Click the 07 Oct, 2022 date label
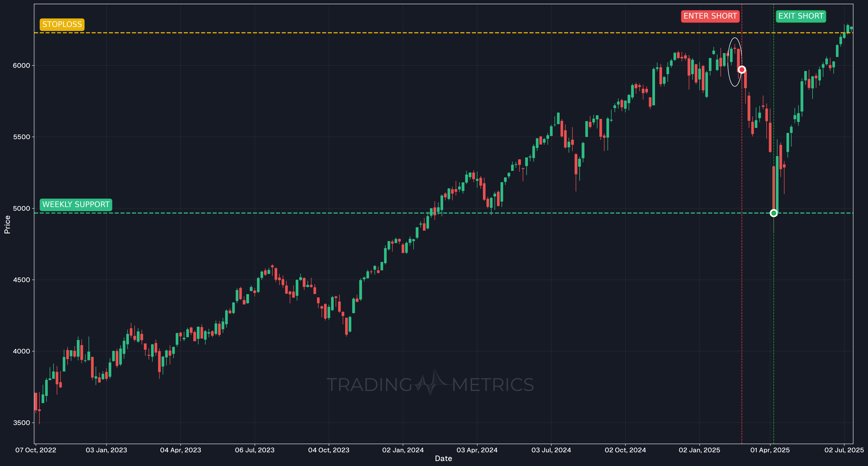 [x=36, y=450]
